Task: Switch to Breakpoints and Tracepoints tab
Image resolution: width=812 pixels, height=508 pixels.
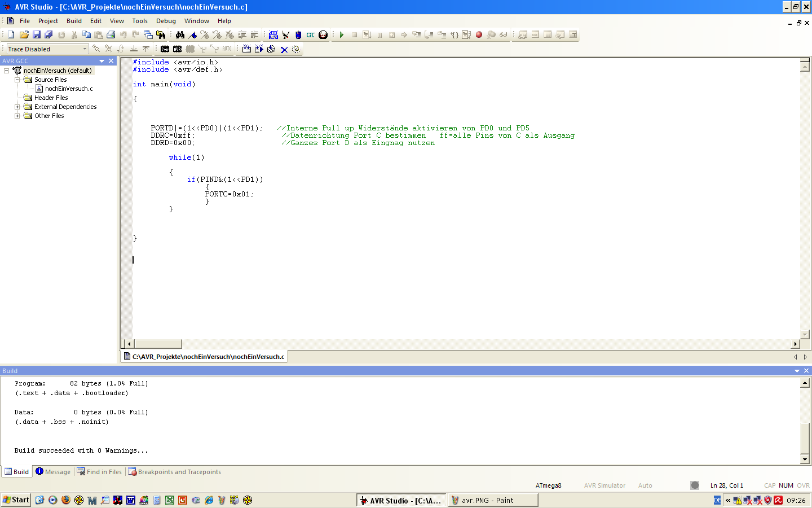Action: (175, 472)
